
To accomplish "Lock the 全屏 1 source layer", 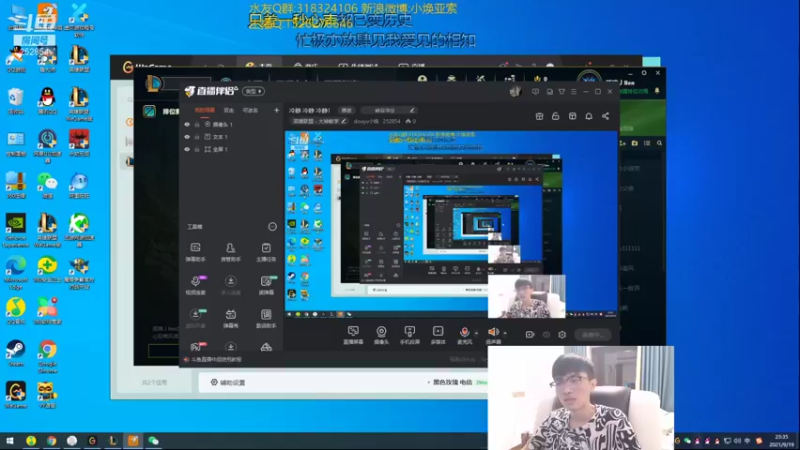I will 197,149.
